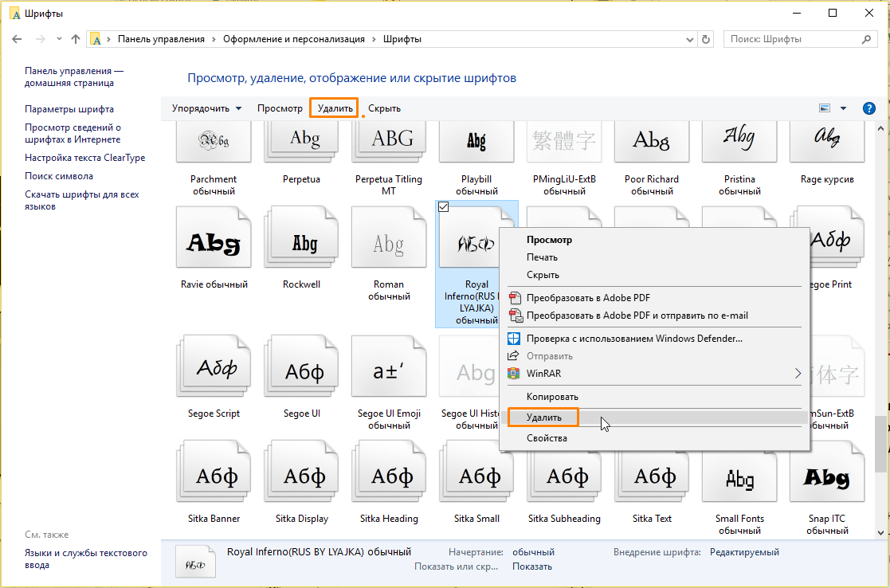The width and height of the screenshot is (890, 588).
Task: Select the Segoe UI Emoji font icon
Action: [x=389, y=366]
